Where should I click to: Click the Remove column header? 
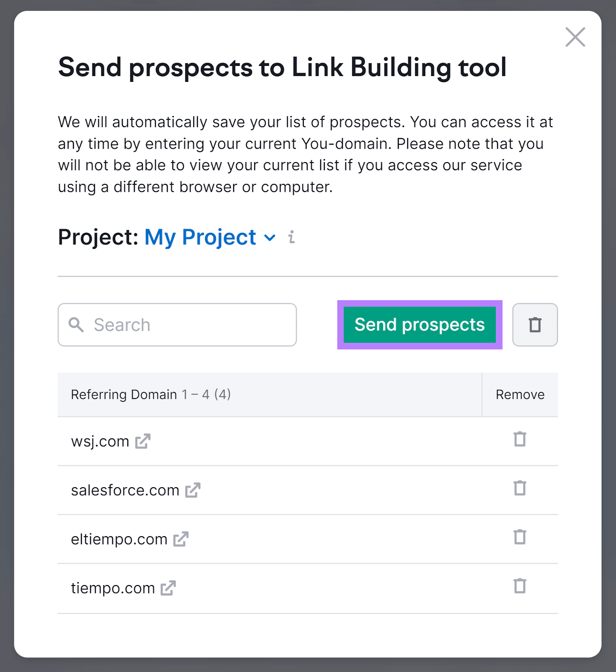point(520,394)
